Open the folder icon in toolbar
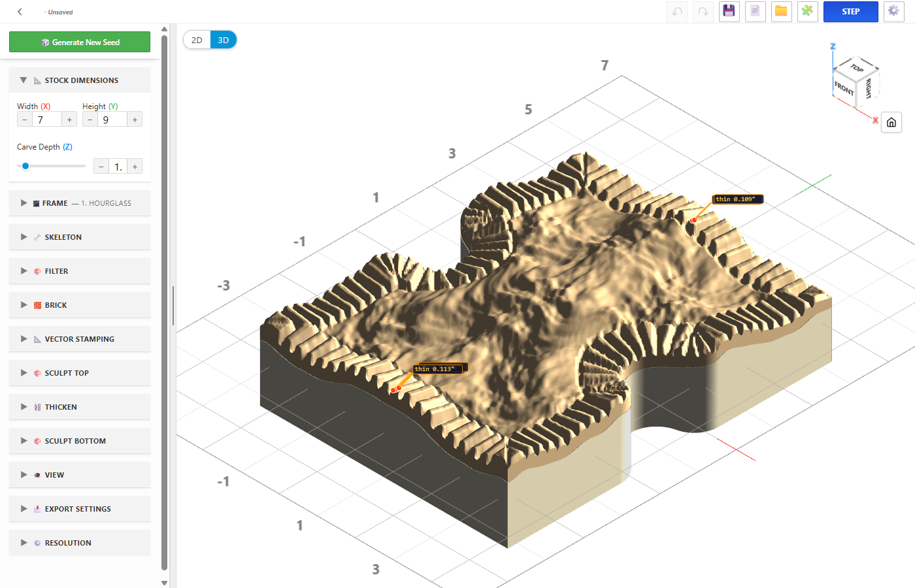The height and width of the screenshot is (588, 915). [x=782, y=12]
